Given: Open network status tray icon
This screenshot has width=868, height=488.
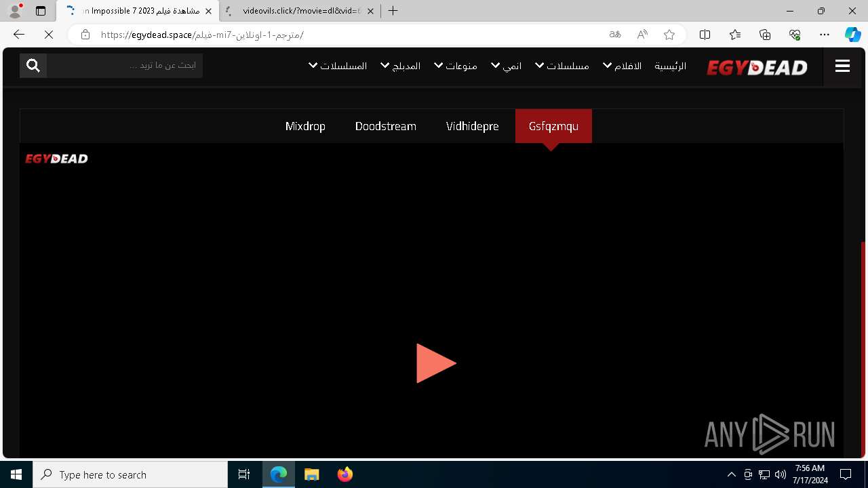Looking at the screenshot, I should coord(764,474).
